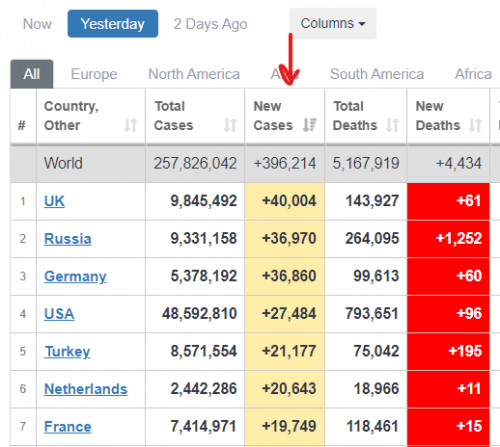Click Netherlands total deaths 18,966
Screen dimensions: 500x447
(x=376, y=389)
